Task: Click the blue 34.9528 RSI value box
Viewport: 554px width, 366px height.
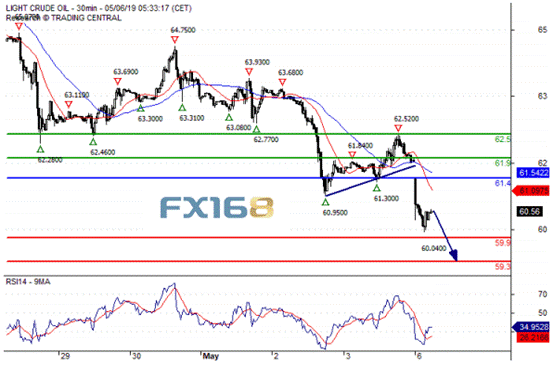Action: [x=532, y=327]
